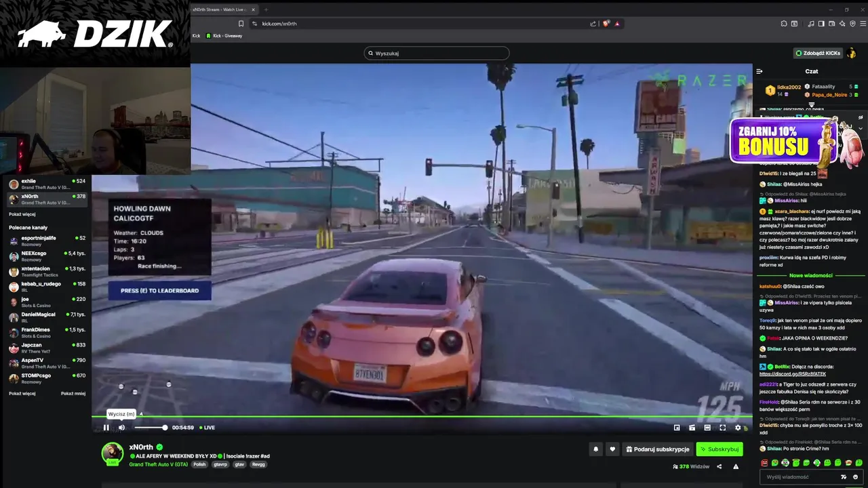
Task: Open FrankDimes recommended channel
Action: pos(47,332)
